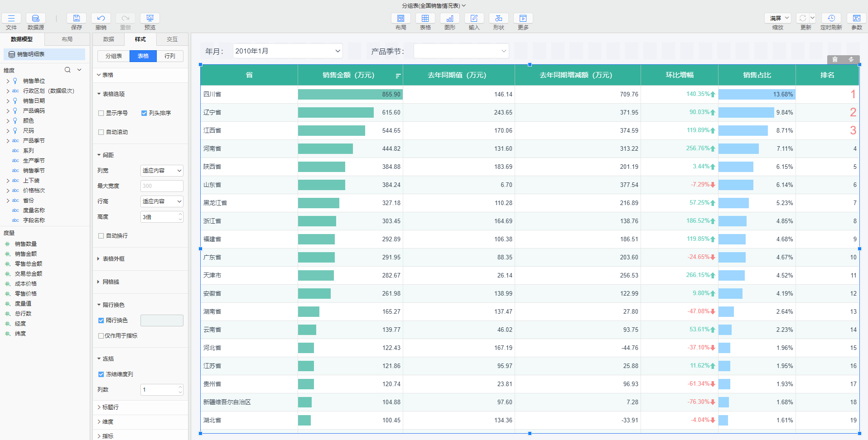
Task: Open the 产品季节 filter dropdown
Action: (x=461, y=51)
